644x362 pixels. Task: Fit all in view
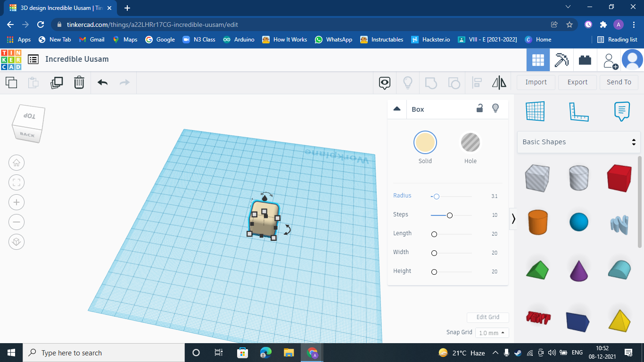[x=17, y=183]
